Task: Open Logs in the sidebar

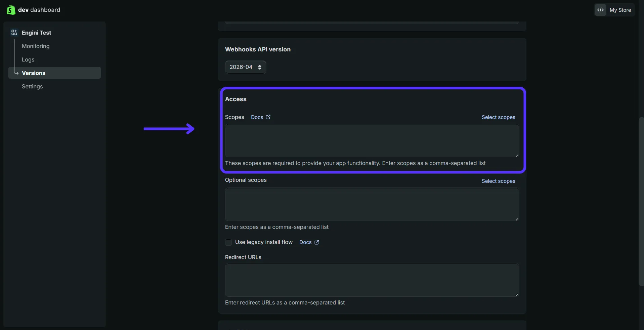Action: [x=28, y=59]
